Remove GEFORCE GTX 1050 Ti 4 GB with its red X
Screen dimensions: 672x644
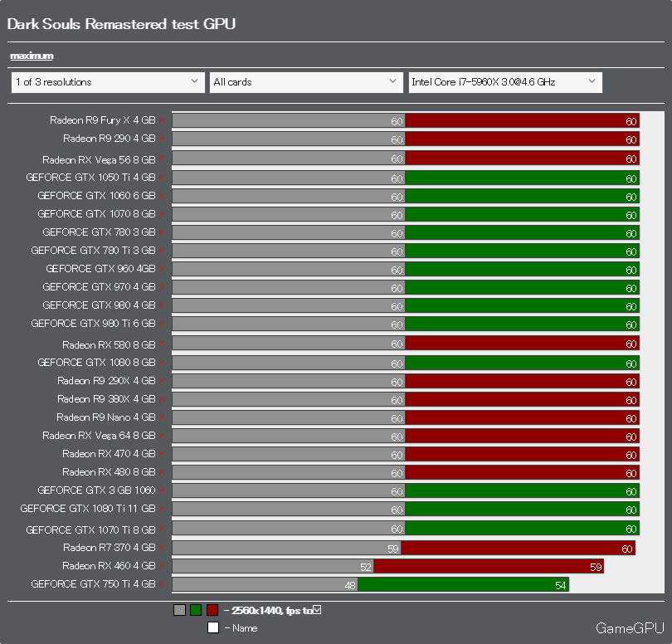pos(162,178)
